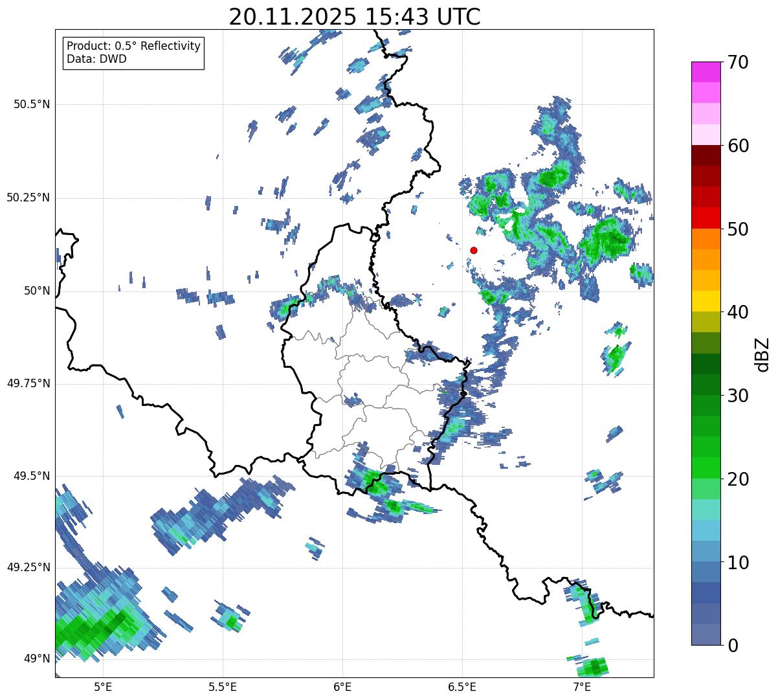Click the 5°E longitude label
Screen dimensions: 778x700
(103, 686)
